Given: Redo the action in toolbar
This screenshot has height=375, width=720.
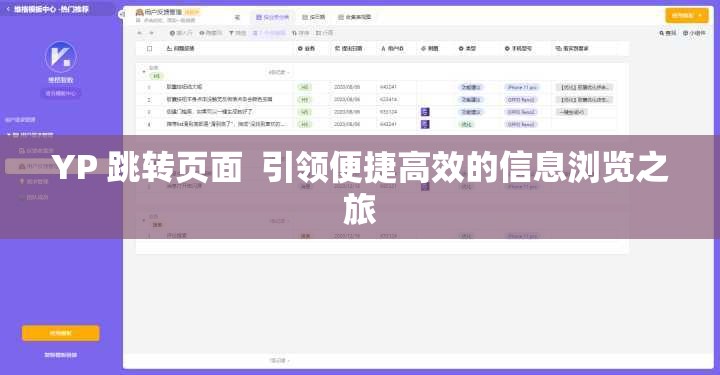Looking at the screenshot, I should click(x=152, y=33).
